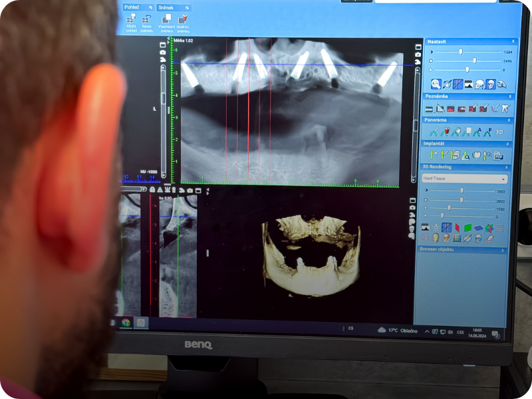Click the top brightness slider in Nastavit

coord(460,51)
